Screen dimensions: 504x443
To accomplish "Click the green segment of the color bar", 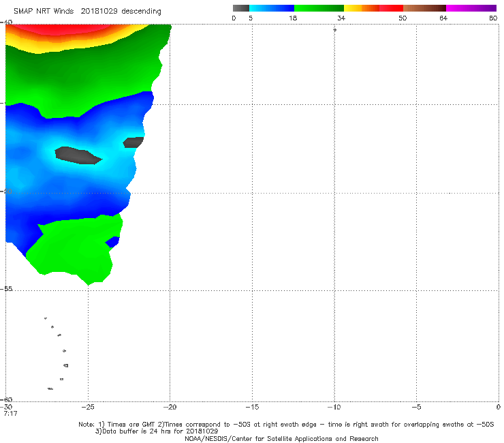I will (x=319, y=8).
